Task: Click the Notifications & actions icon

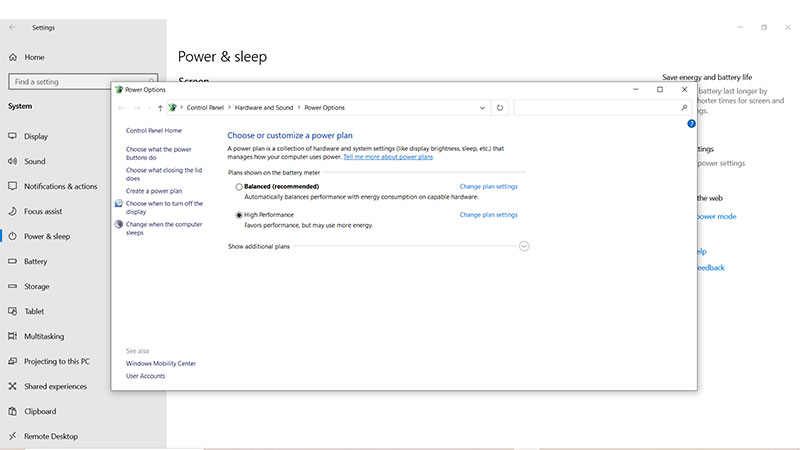Action: pyautogui.click(x=13, y=186)
